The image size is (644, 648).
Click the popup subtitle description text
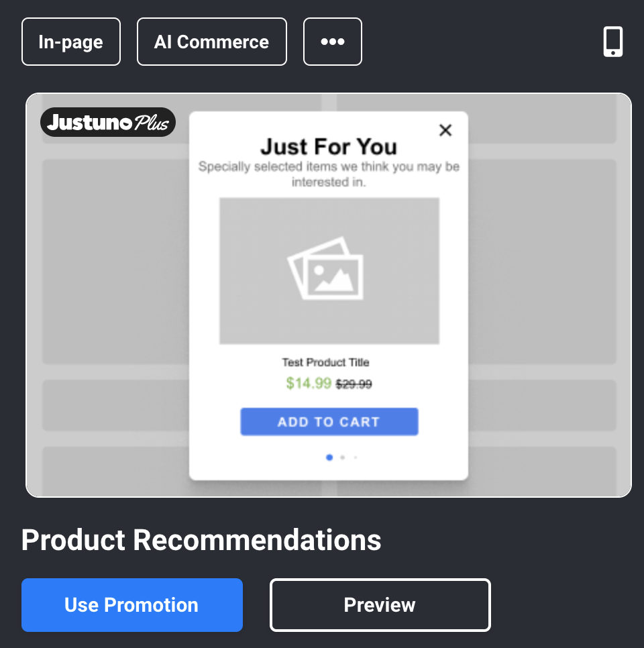coord(329,174)
